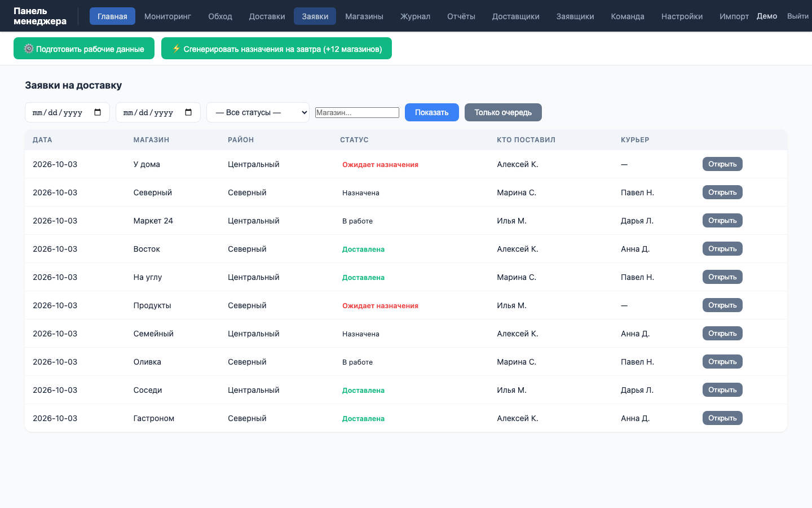Image resolution: width=812 pixels, height=508 pixels.
Task: Open the Доставки section
Action: [267, 16]
